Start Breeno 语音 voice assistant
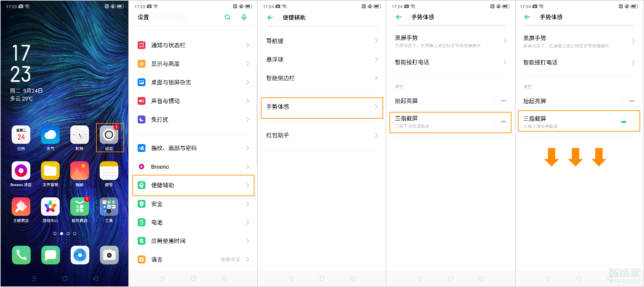This screenshot has height=287, width=644. (x=21, y=171)
